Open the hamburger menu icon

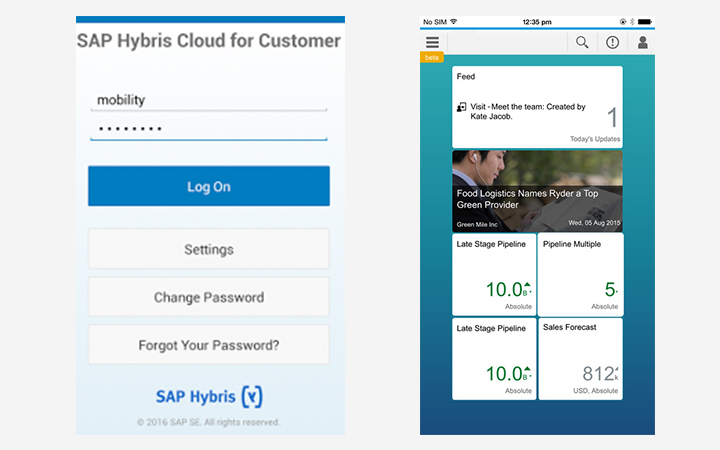(x=432, y=43)
